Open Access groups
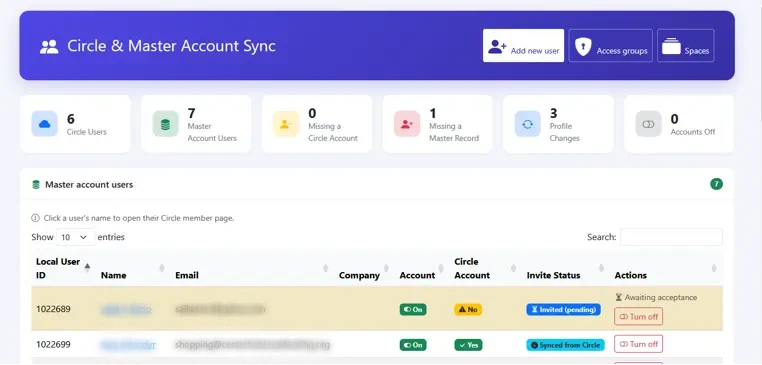 point(611,46)
